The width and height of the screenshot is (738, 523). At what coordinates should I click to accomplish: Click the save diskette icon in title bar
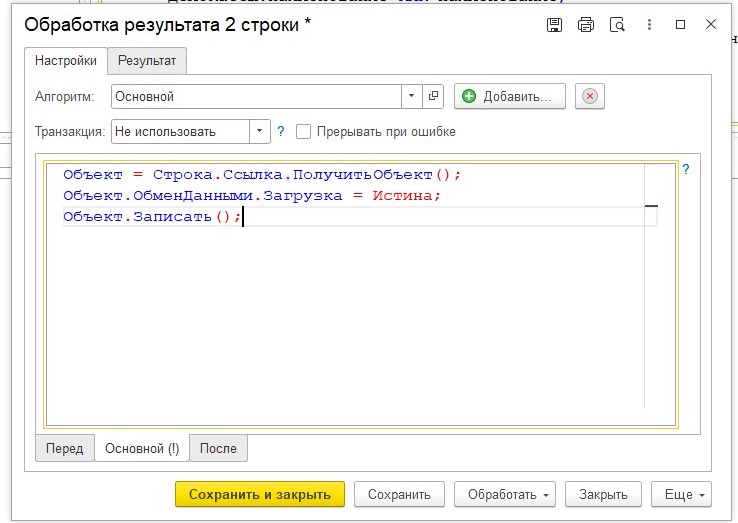point(554,24)
